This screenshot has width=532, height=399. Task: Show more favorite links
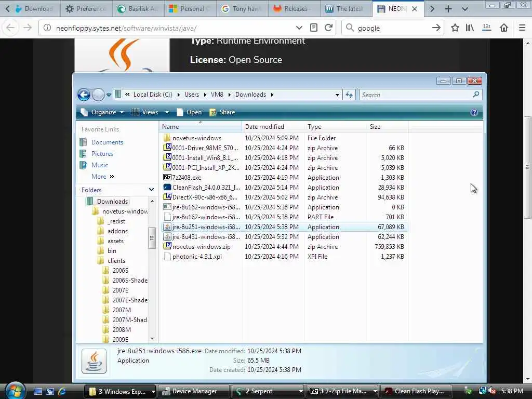pos(102,177)
